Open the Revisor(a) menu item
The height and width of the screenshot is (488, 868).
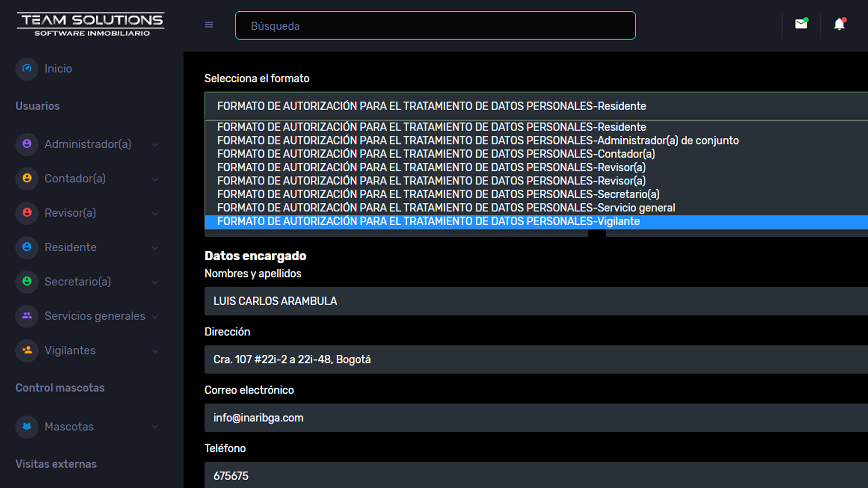70,213
